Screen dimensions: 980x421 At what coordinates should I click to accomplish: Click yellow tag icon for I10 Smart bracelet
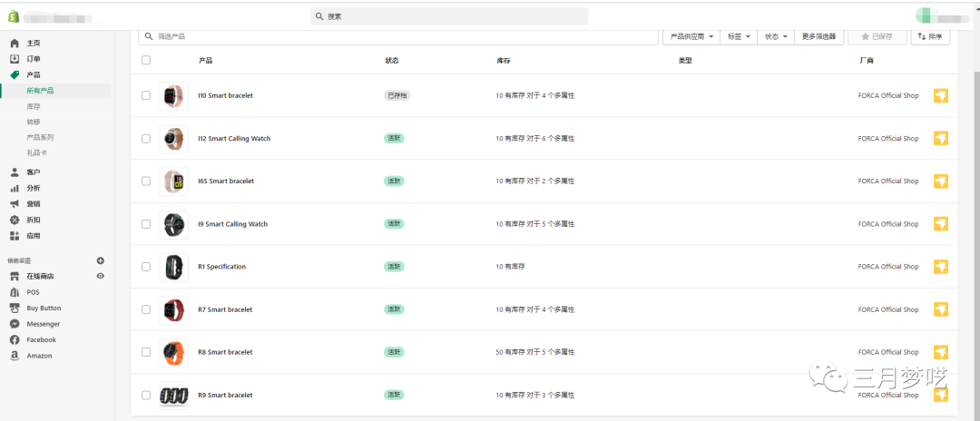[941, 95]
